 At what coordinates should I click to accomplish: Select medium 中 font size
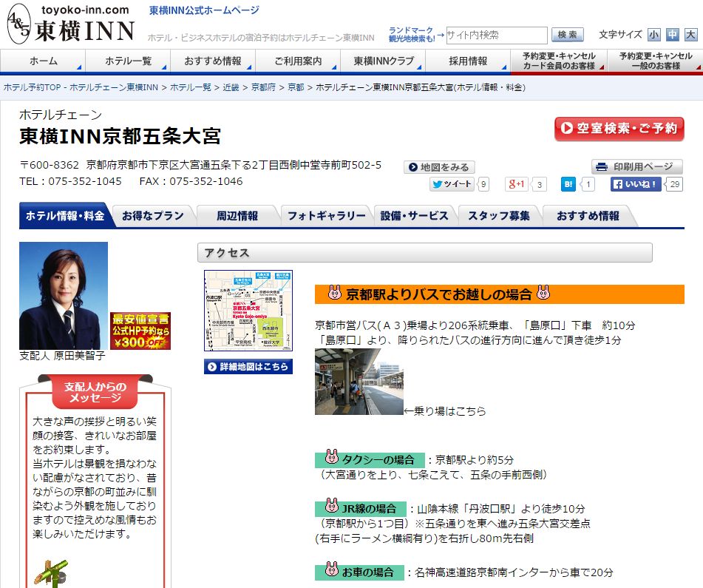pos(673,35)
